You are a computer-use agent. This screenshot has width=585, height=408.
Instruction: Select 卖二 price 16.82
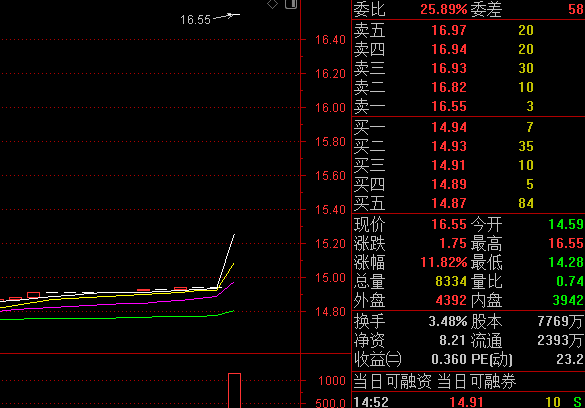(x=449, y=87)
